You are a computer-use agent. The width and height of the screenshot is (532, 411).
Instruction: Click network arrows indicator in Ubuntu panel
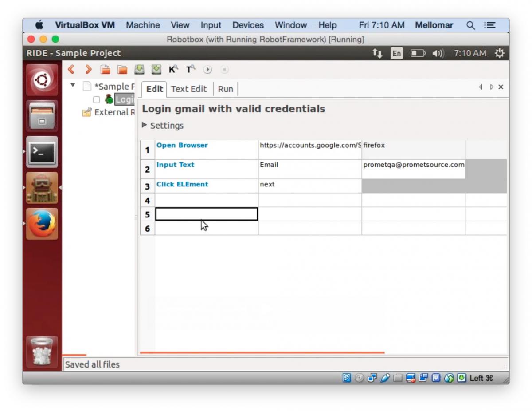click(377, 53)
